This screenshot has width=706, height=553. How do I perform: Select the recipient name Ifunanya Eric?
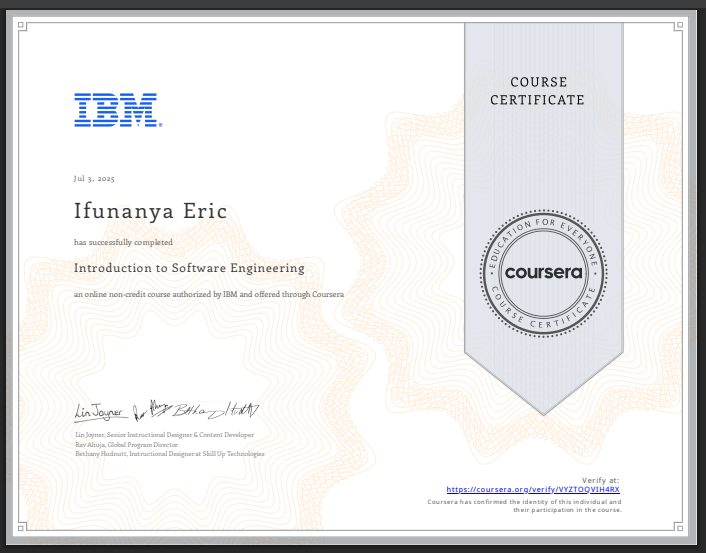150,212
